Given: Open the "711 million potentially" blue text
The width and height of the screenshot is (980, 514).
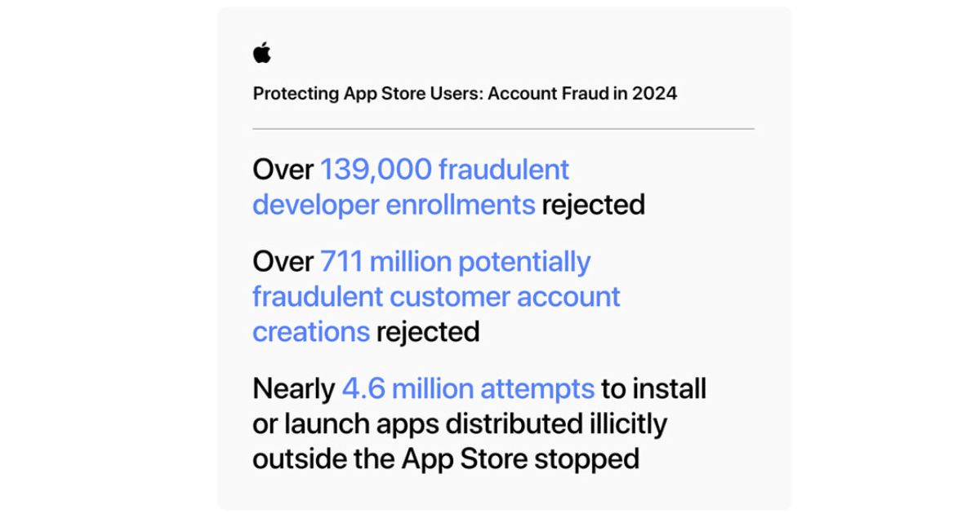Looking at the screenshot, I should 455,262.
